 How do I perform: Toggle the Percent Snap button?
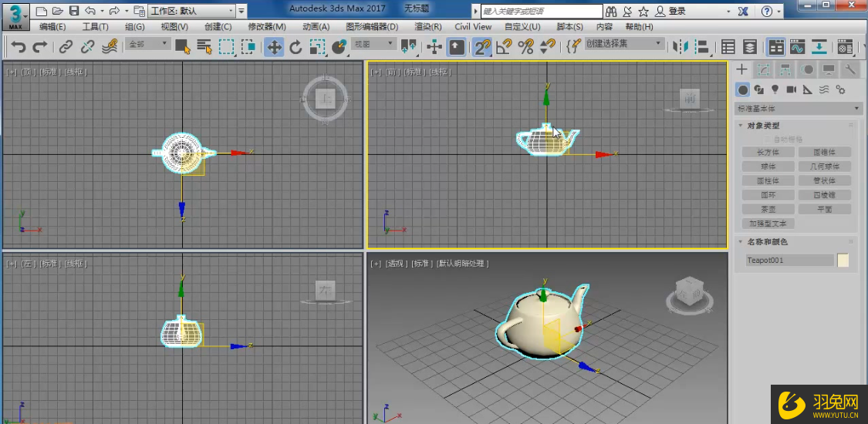[x=525, y=47]
